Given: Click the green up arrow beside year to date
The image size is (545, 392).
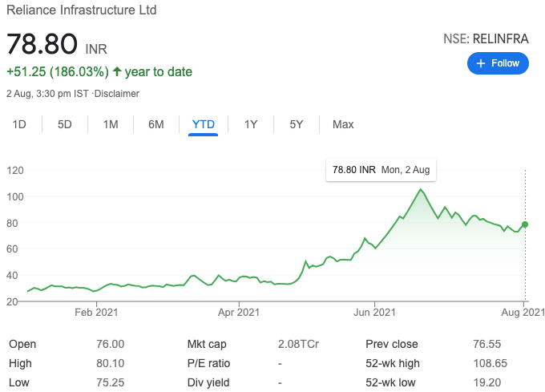Looking at the screenshot, I should click(x=117, y=72).
